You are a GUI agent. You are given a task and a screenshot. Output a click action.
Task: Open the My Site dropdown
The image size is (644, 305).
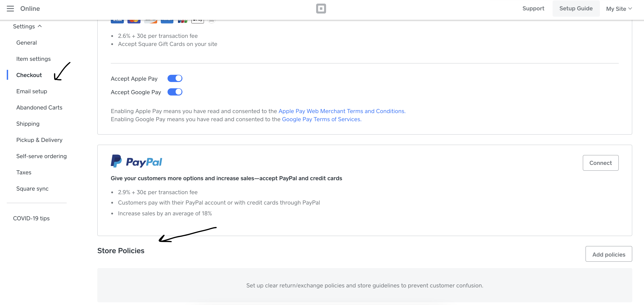click(x=619, y=9)
